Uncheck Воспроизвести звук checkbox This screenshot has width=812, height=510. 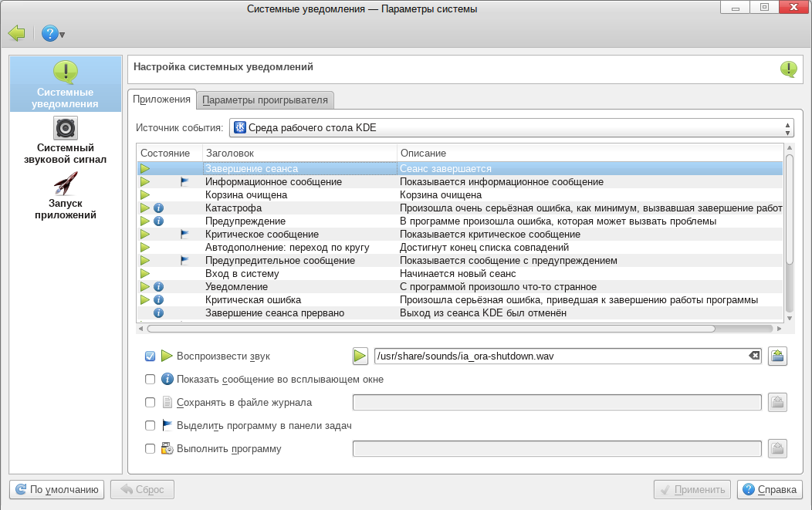point(151,356)
